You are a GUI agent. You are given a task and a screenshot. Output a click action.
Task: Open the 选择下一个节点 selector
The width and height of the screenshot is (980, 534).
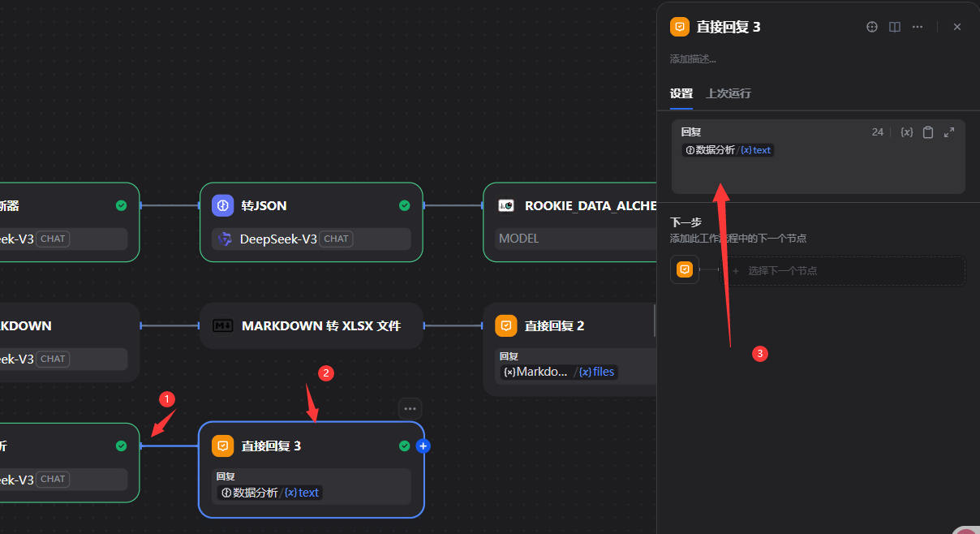(x=844, y=271)
